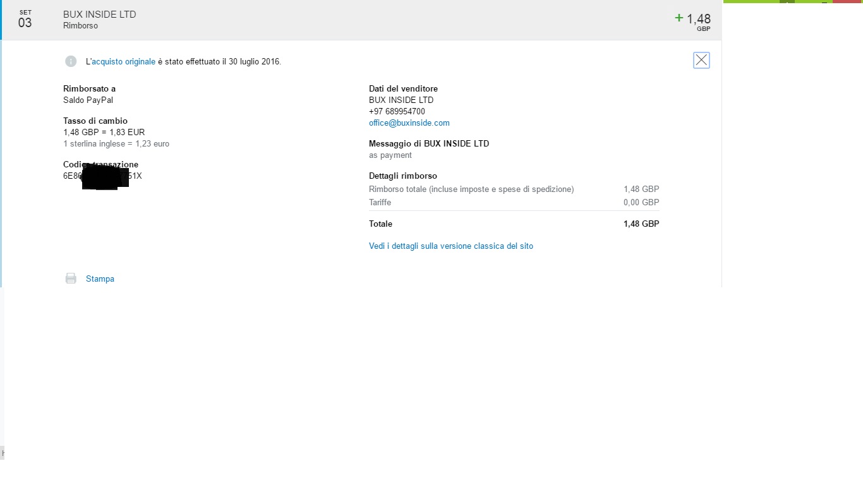This screenshot has height=504, width=863.
Task: Click the 1 sterlina inglese = 1,23 euro text
Action: pos(116,144)
